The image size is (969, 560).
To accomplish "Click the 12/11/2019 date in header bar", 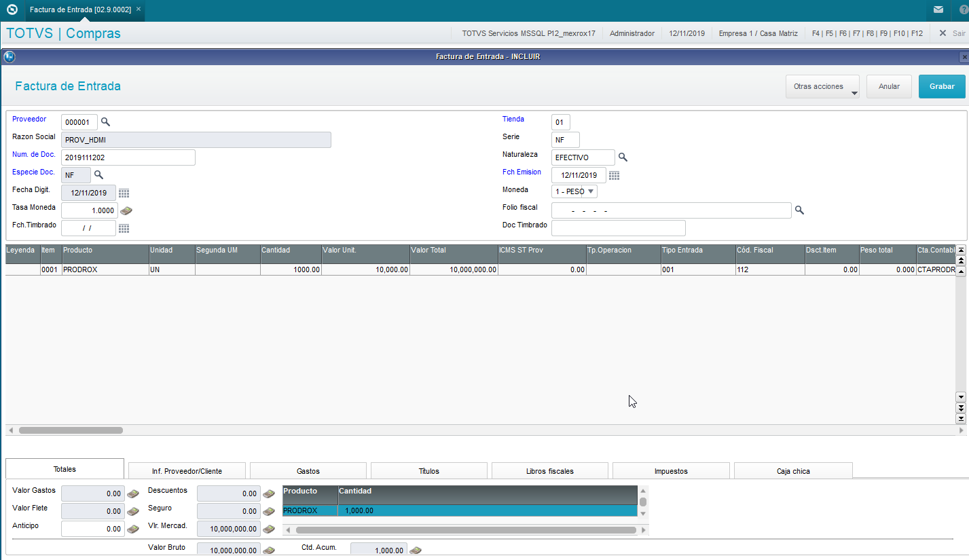I will (687, 33).
